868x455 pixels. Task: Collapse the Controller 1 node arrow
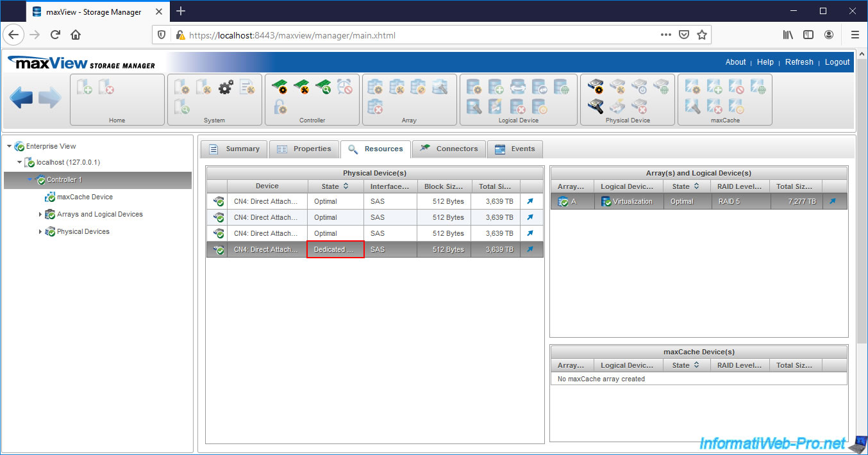(29, 180)
